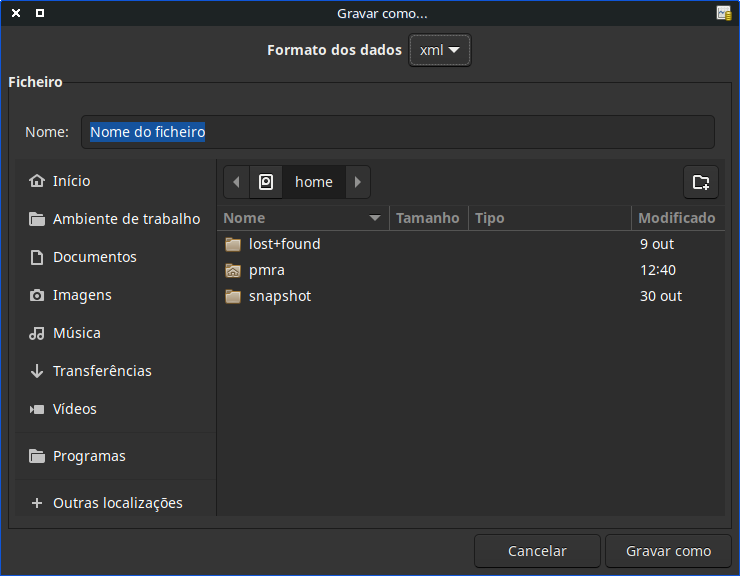This screenshot has width=740, height=576.
Task: Maximize the dialog with square button
Action: click(x=40, y=13)
